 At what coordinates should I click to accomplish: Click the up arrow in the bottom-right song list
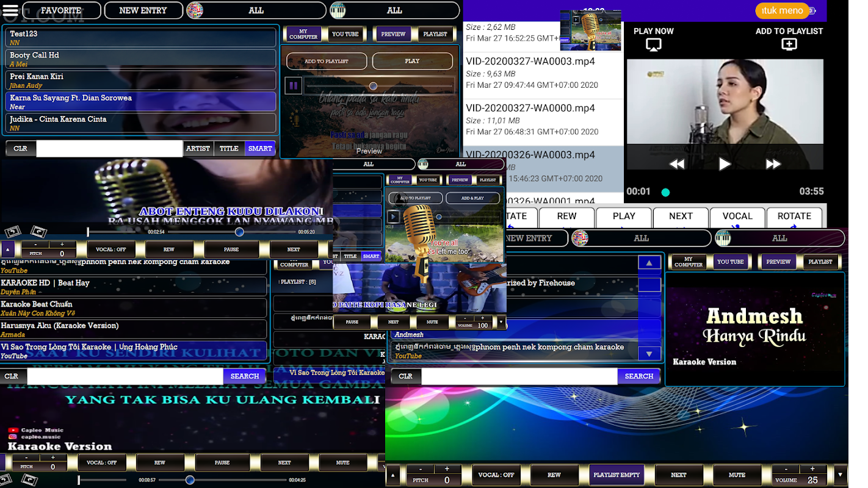tap(649, 263)
